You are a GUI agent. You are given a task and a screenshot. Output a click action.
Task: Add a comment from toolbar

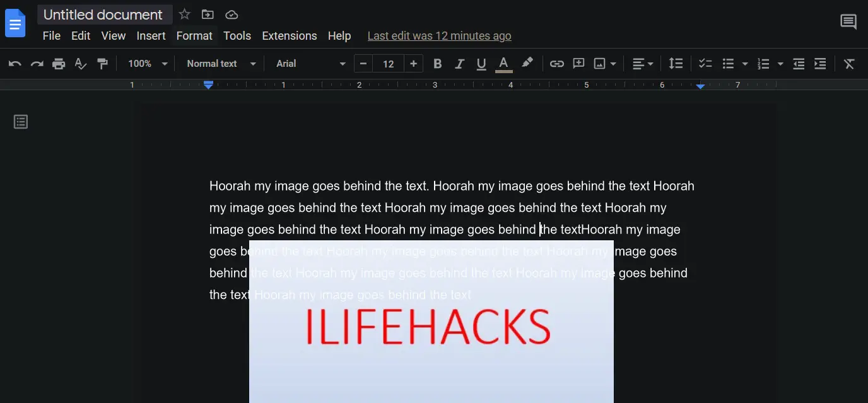click(x=578, y=64)
